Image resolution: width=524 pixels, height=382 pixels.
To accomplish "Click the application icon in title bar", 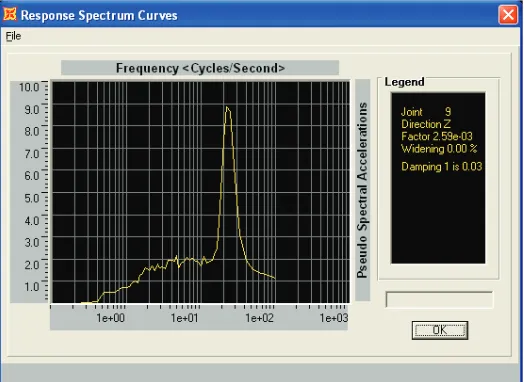I will (x=9, y=14).
